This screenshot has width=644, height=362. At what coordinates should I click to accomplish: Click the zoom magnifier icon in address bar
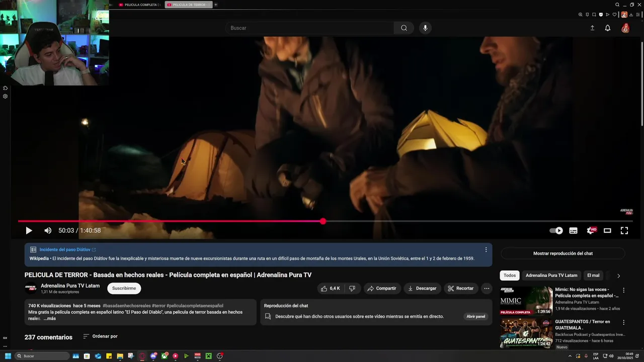pyautogui.click(x=580, y=15)
